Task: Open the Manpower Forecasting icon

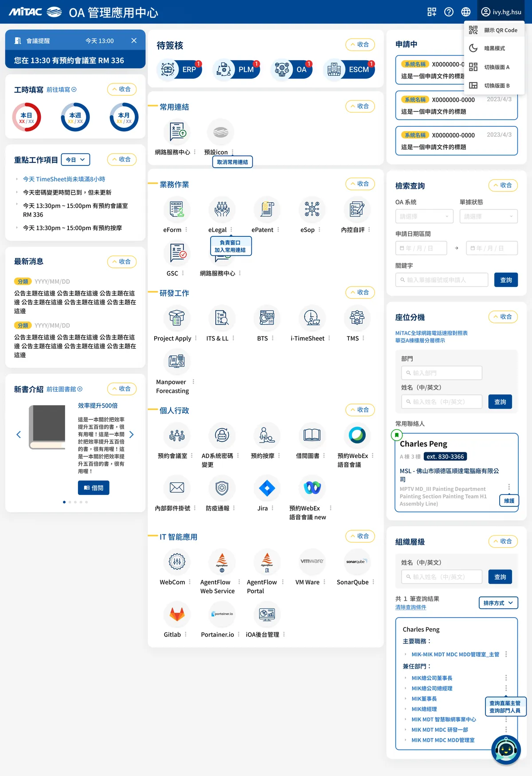Action: (x=177, y=362)
